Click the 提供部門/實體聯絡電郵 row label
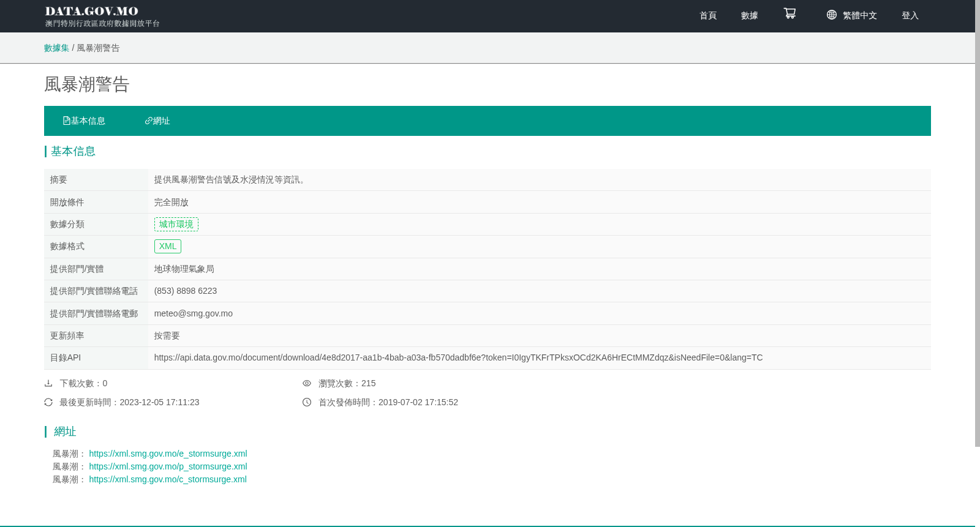Image resolution: width=980 pixels, height=527 pixels. pos(94,313)
